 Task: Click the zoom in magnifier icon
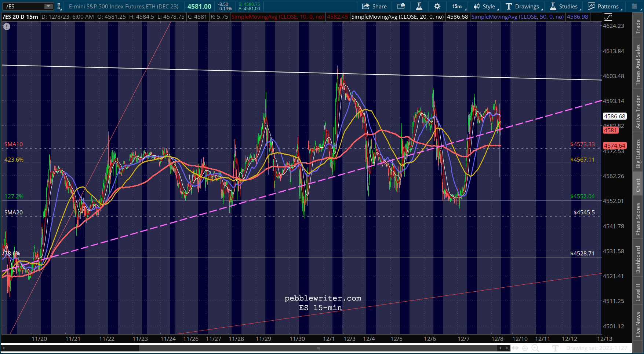(x=535, y=348)
